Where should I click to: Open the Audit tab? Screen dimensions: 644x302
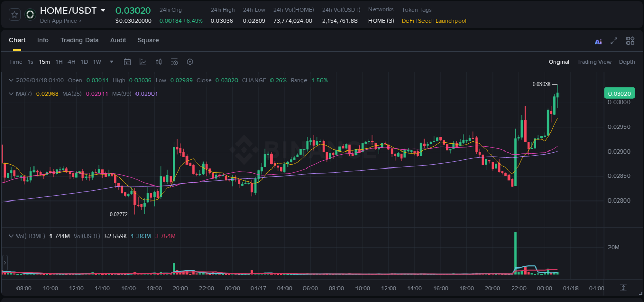118,40
